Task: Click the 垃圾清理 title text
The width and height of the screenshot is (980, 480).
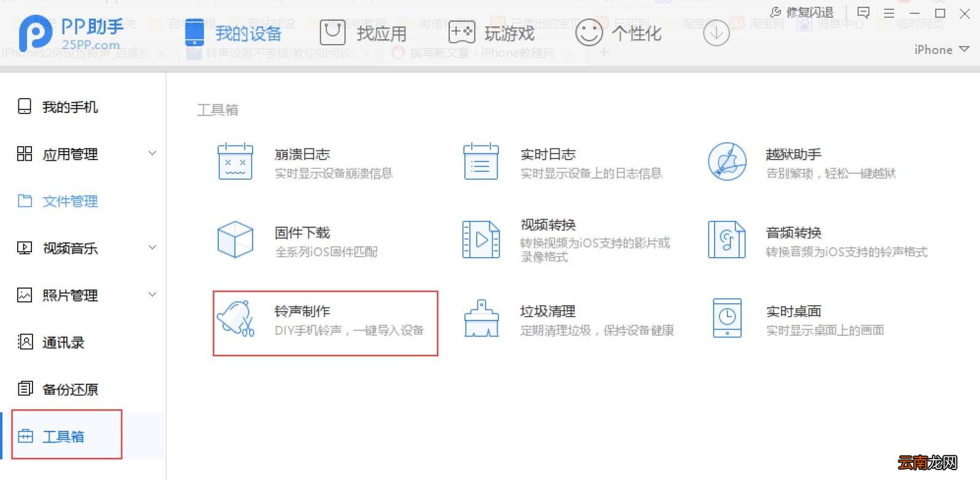Action: pyautogui.click(x=548, y=311)
